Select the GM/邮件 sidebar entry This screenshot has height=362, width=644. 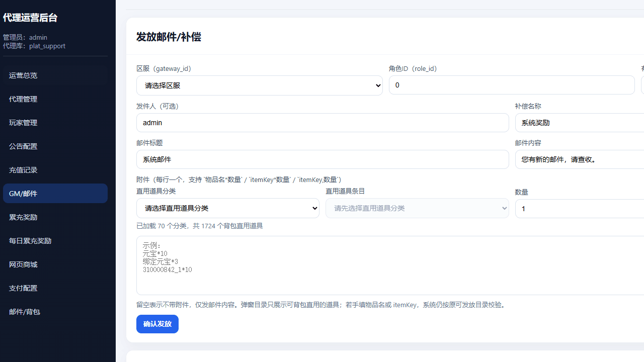coord(23,193)
